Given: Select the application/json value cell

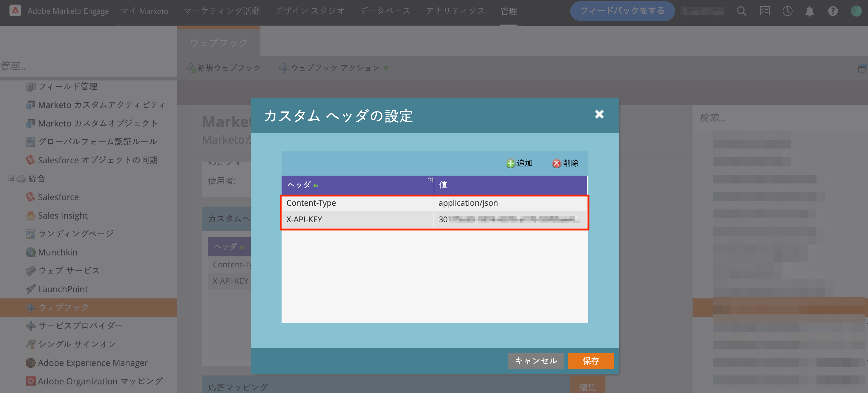Looking at the screenshot, I should pyautogui.click(x=510, y=203).
